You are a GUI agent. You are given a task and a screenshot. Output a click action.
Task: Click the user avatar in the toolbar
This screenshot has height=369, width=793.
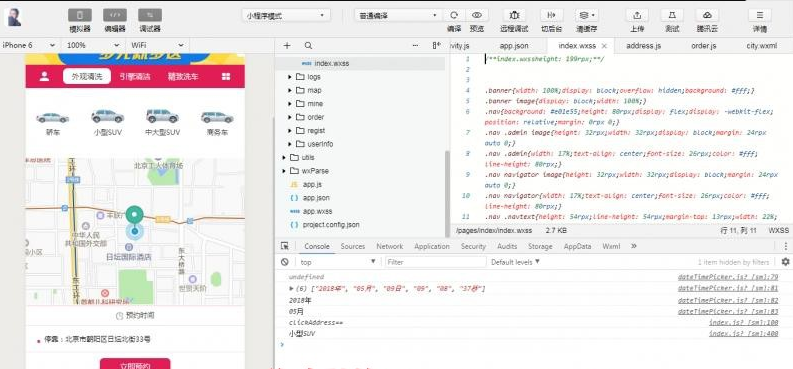14,17
